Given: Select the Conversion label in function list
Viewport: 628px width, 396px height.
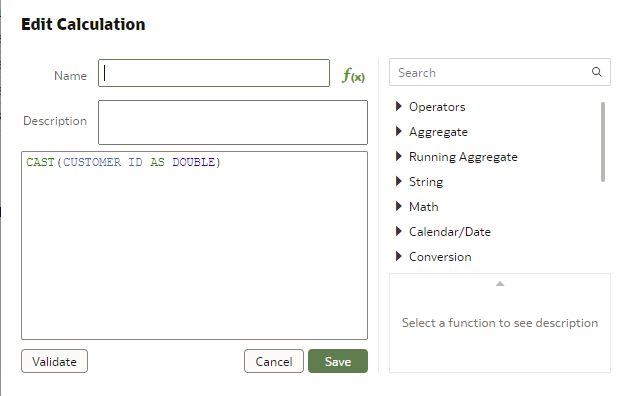Looking at the screenshot, I should pos(440,257).
